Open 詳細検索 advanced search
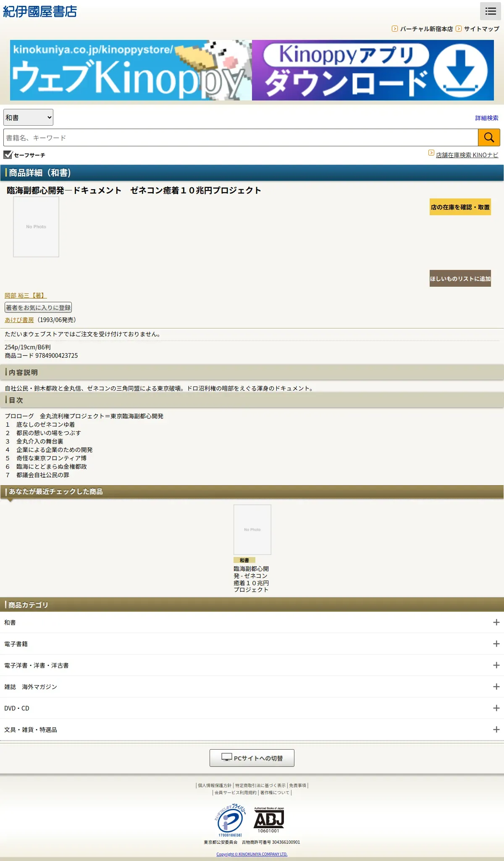The image size is (504, 861). click(487, 118)
